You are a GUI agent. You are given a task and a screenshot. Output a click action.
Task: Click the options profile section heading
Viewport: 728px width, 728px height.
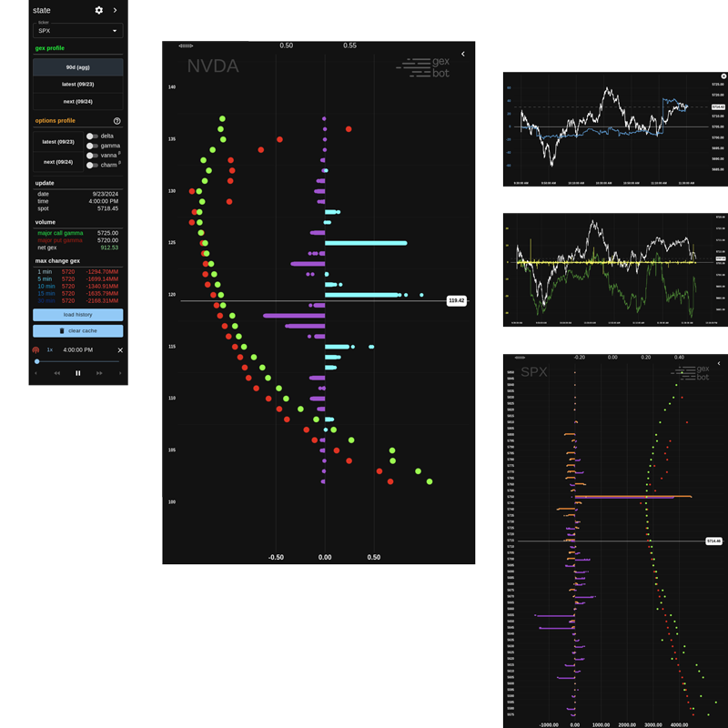pos(56,121)
